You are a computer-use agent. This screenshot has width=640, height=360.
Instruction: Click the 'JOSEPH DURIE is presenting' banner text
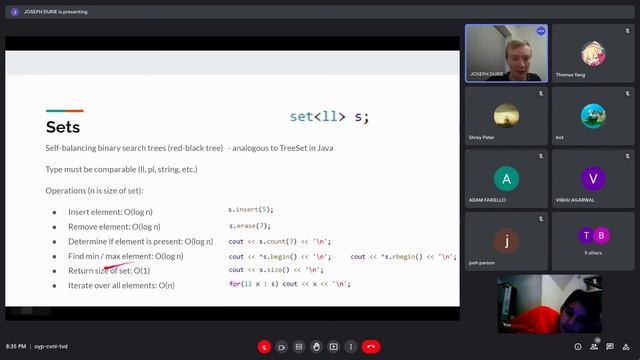click(x=56, y=12)
